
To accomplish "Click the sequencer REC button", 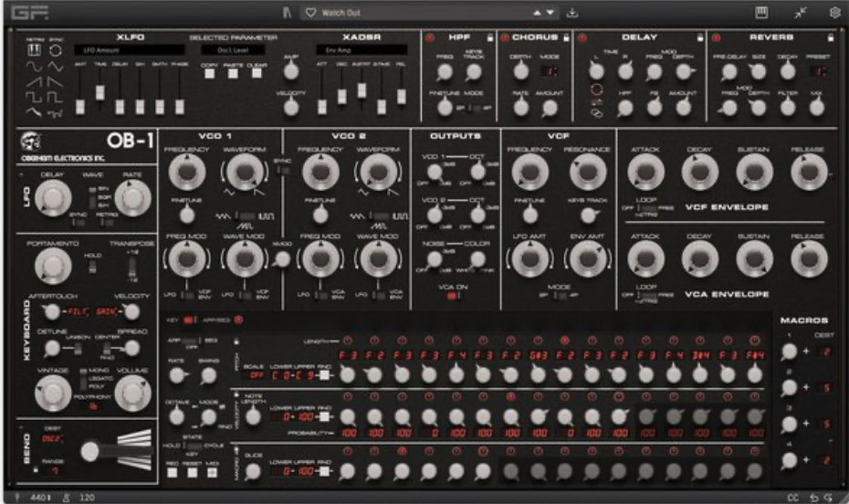I will (173, 472).
